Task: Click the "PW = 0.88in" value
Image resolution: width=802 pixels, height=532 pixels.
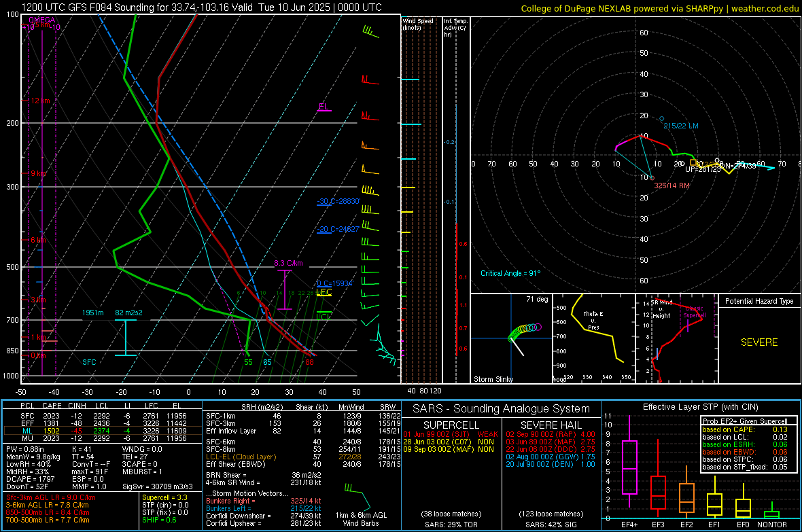Action: click(25, 449)
